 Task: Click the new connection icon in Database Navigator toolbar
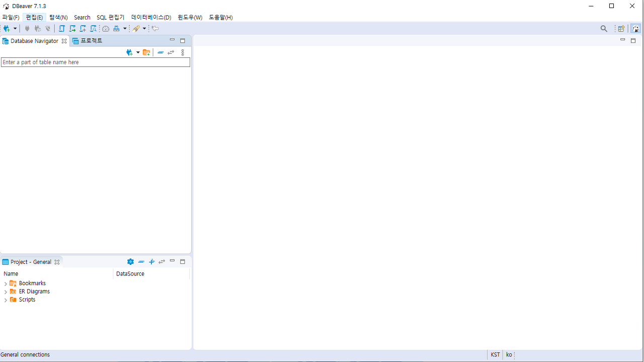point(130,52)
